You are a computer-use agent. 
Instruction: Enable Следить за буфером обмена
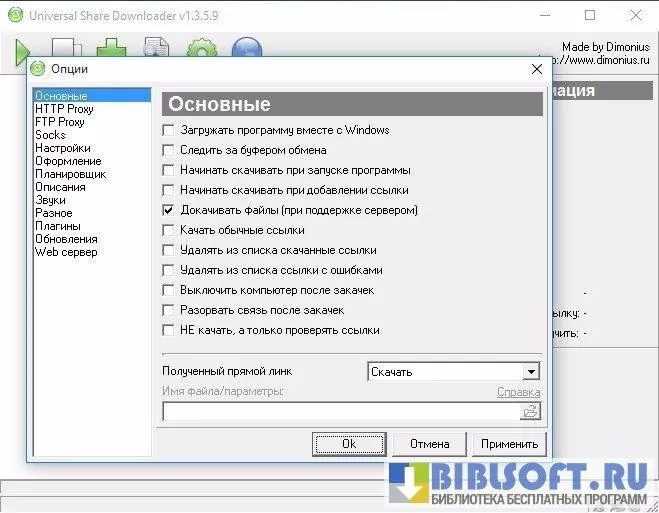pyautogui.click(x=168, y=150)
